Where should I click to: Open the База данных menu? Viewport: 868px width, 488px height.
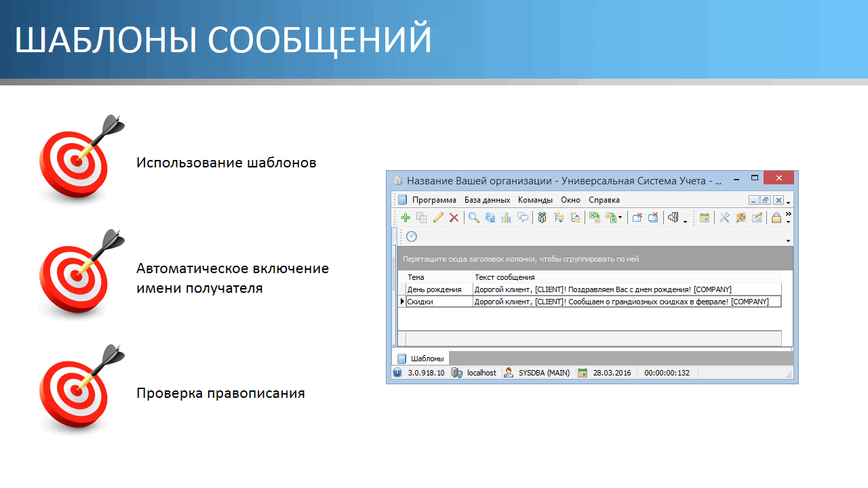pyautogui.click(x=487, y=200)
